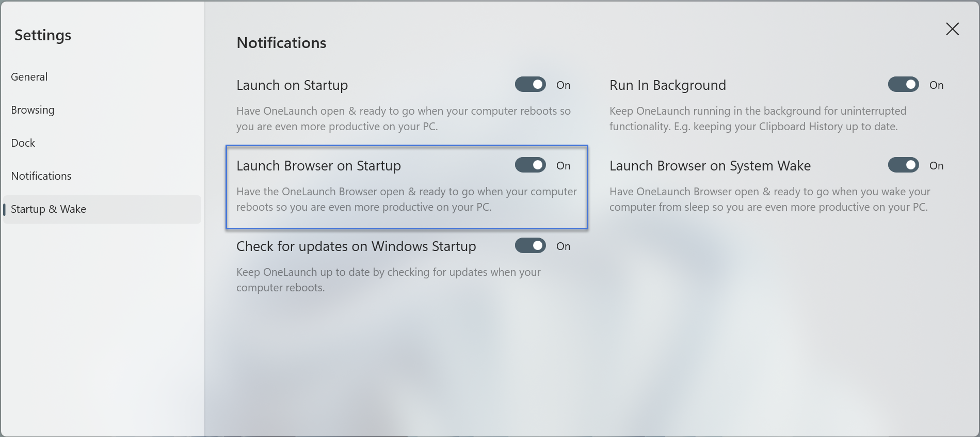
Task: Click the Launch Browser on System Wake label
Action: coord(710,166)
